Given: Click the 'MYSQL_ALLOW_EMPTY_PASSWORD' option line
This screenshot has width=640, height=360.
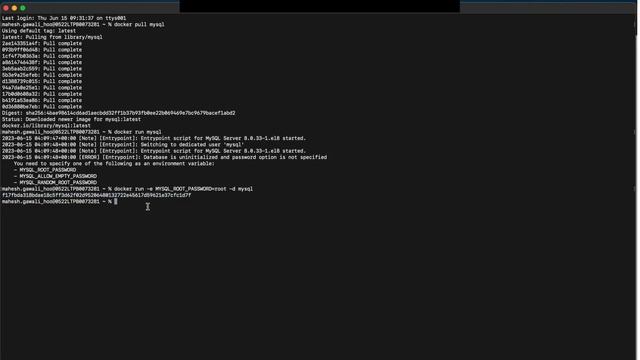Looking at the screenshot, I should point(56,176).
